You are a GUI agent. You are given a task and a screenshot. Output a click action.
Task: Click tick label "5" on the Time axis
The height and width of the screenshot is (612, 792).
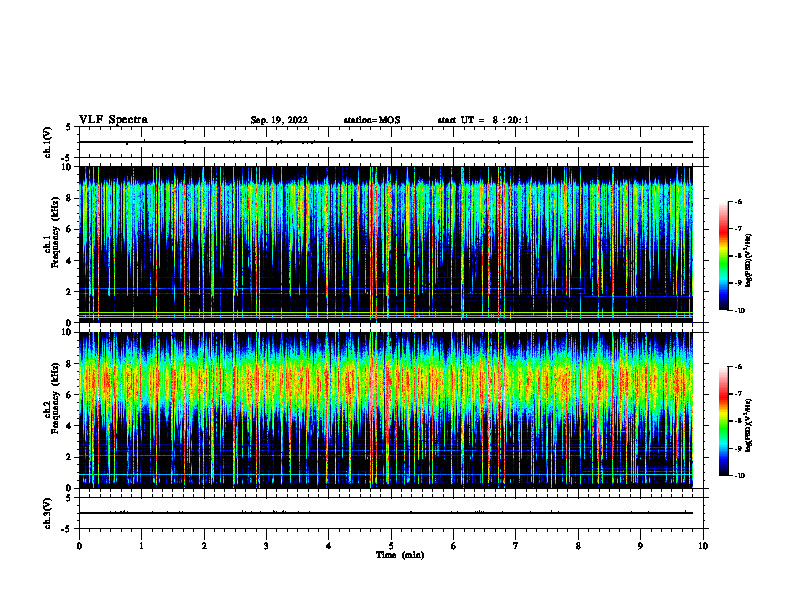point(391,546)
